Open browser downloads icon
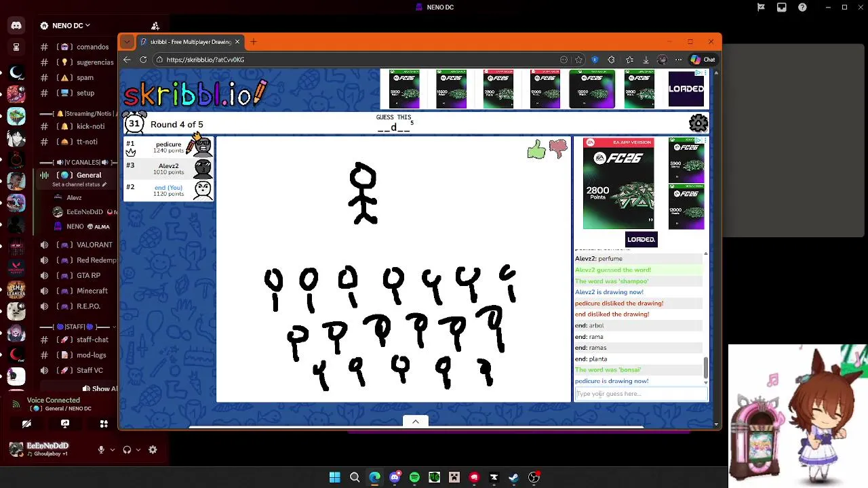The image size is (868, 488). [x=646, y=60]
